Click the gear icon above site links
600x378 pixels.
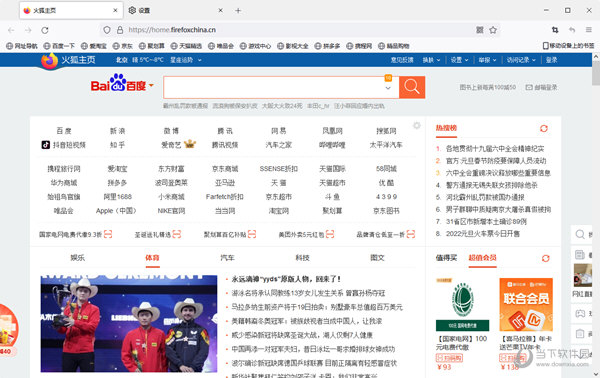[x=417, y=125]
